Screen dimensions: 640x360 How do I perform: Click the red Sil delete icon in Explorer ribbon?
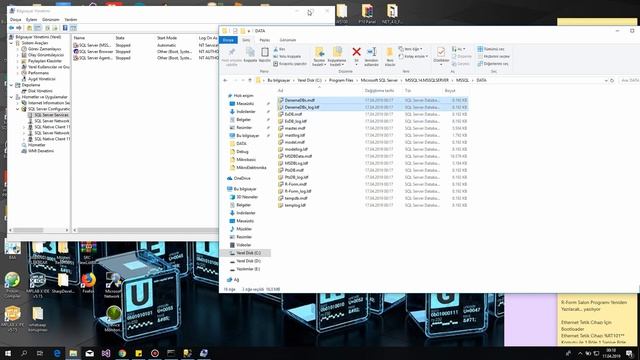[356, 52]
